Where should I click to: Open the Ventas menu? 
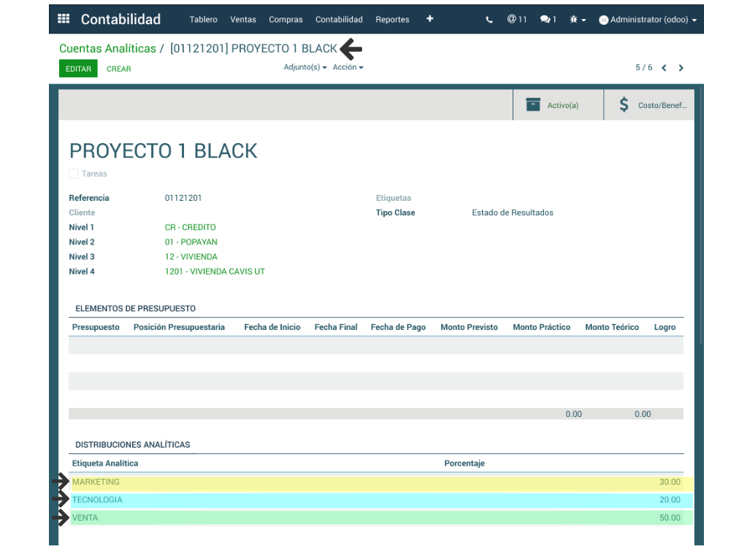[242, 20]
